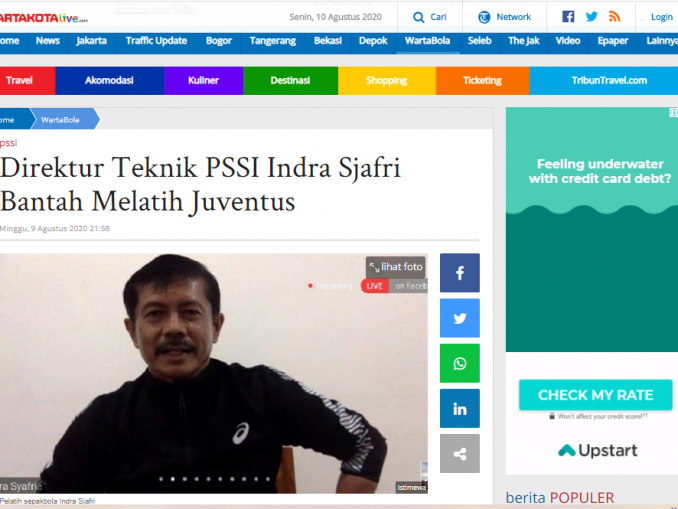Open the Depok section
This screenshot has width=678, height=509.
(373, 41)
